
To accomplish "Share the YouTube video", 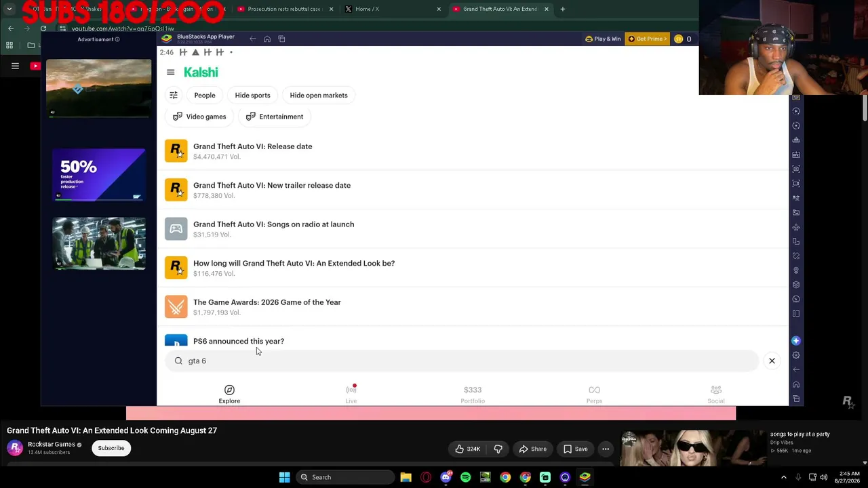I will pyautogui.click(x=532, y=449).
